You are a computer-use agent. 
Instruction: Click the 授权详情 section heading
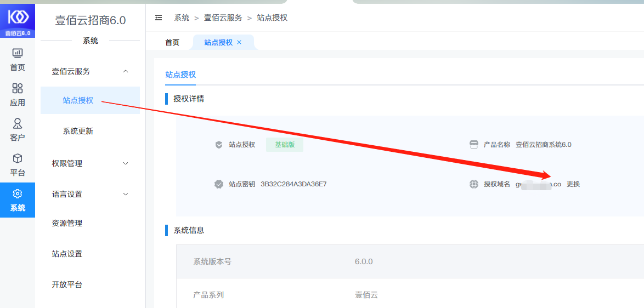click(x=189, y=99)
